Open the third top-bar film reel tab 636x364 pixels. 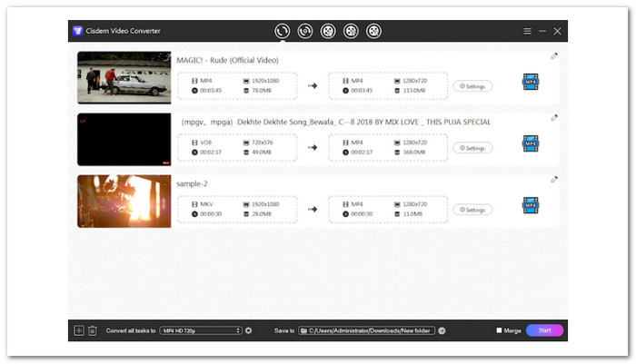click(328, 31)
